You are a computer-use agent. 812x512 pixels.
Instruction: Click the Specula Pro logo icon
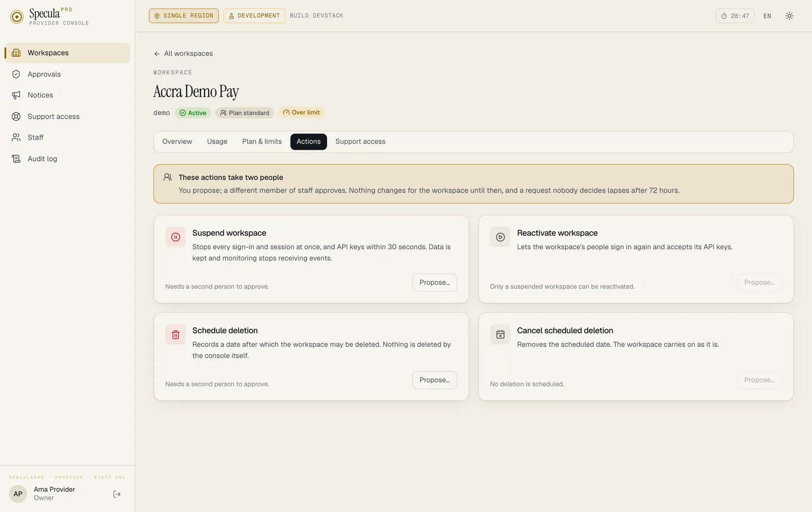coord(17,17)
